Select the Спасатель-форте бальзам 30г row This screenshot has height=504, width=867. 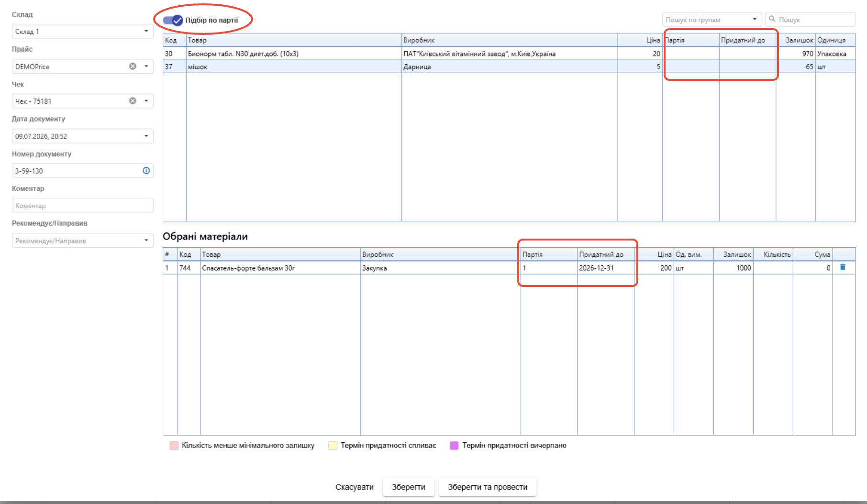509,268
